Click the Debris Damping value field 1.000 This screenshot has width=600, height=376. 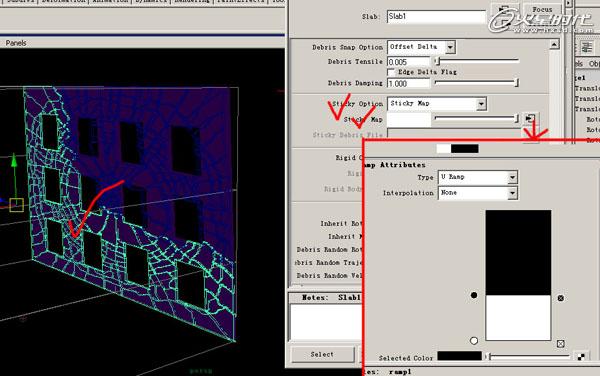click(x=409, y=83)
